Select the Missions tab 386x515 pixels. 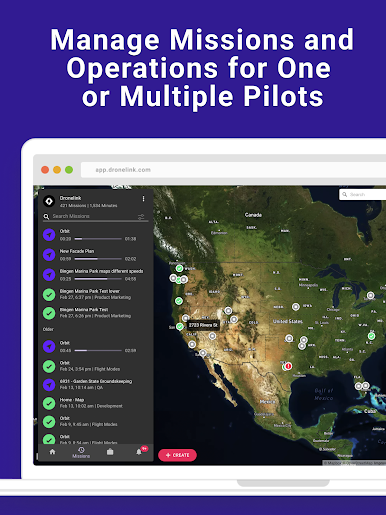(x=81, y=453)
